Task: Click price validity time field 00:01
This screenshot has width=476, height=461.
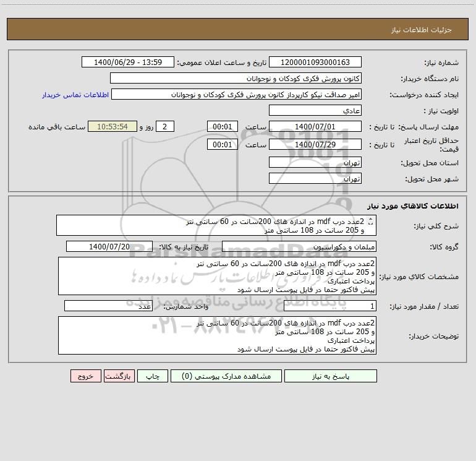Action: pyautogui.click(x=222, y=144)
